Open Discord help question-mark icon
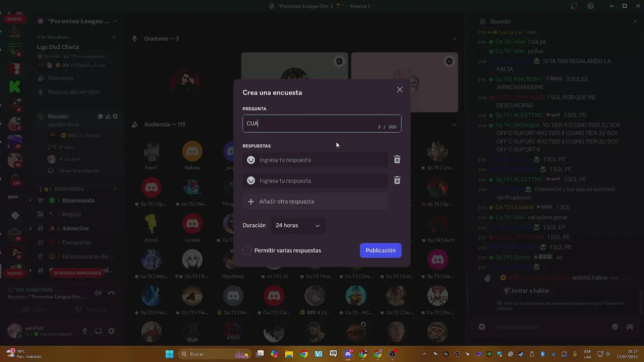644x362 pixels. tap(591, 6)
